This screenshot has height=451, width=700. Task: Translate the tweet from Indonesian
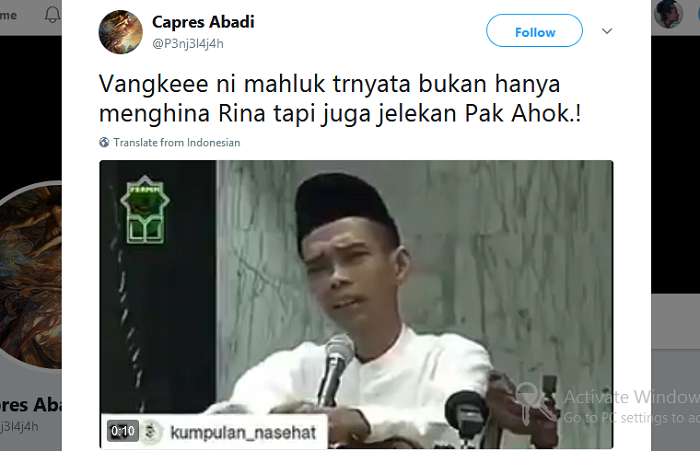point(176,142)
